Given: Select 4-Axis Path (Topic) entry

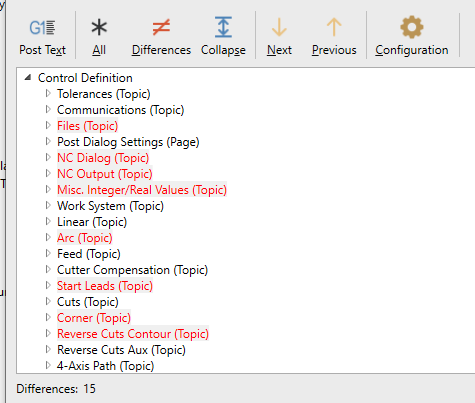Looking at the screenshot, I should pos(105,366).
